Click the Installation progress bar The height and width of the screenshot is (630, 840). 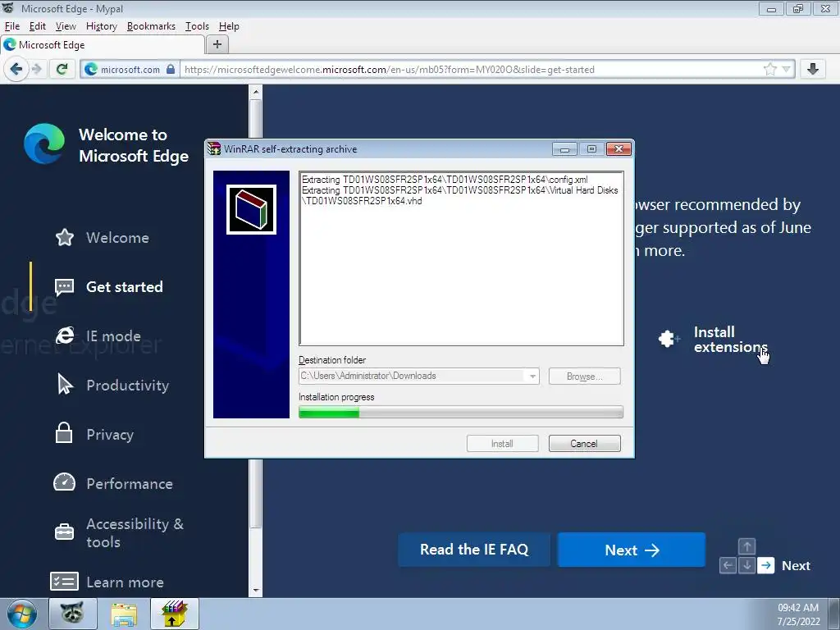point(461,412)
